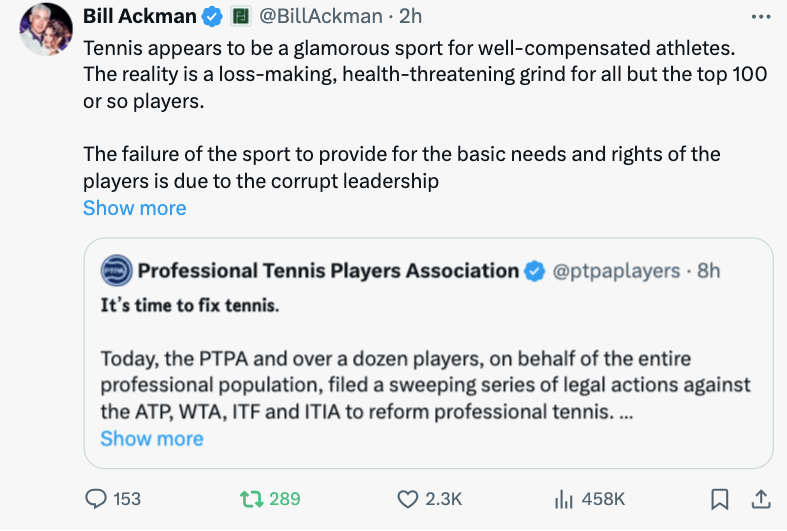Screen dimensions: 787x531
Task: Open the @ptpaplayers handle
Action: (x=616, y=271)
